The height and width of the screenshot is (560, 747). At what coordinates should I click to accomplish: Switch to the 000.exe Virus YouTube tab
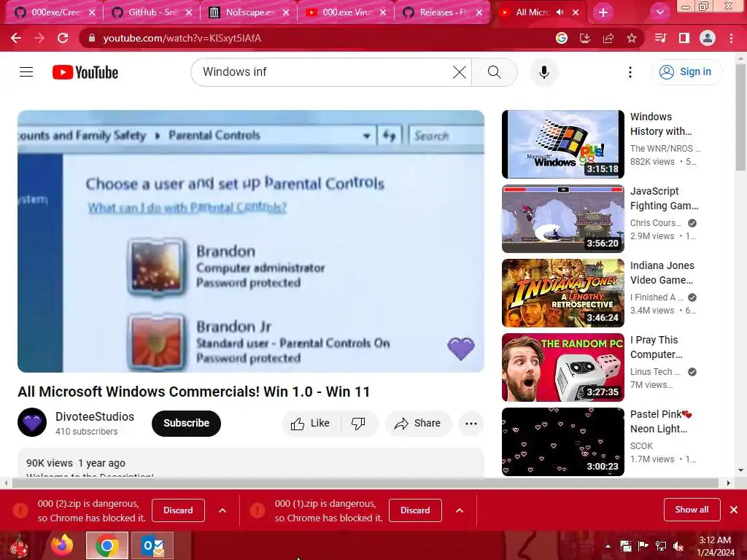[x=347, y=12]
